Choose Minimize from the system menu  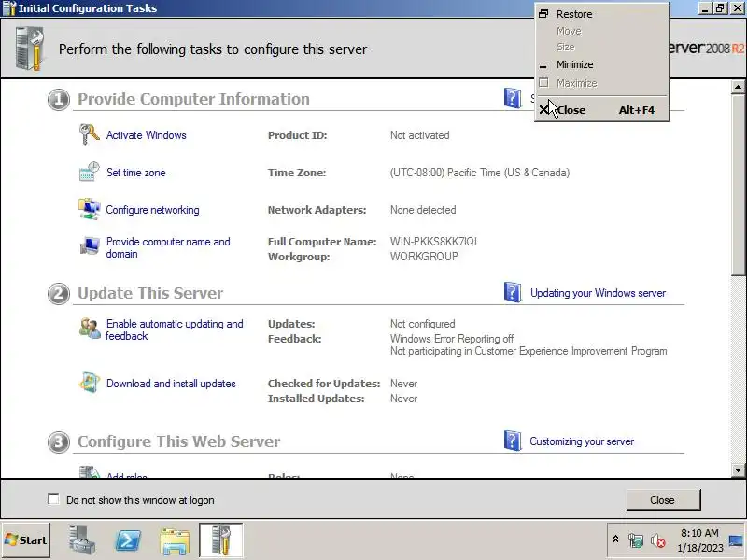601,64
